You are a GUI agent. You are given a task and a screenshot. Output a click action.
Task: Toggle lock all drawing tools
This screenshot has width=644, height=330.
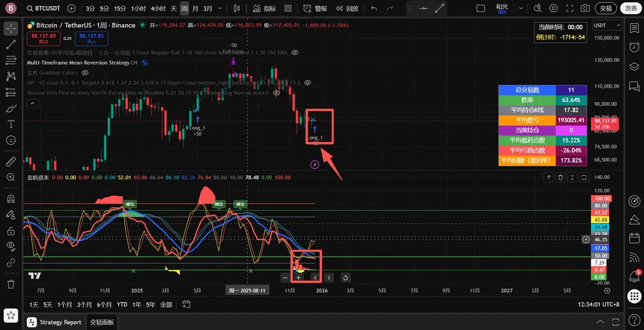pyautogui.click(x=11, y=231)
